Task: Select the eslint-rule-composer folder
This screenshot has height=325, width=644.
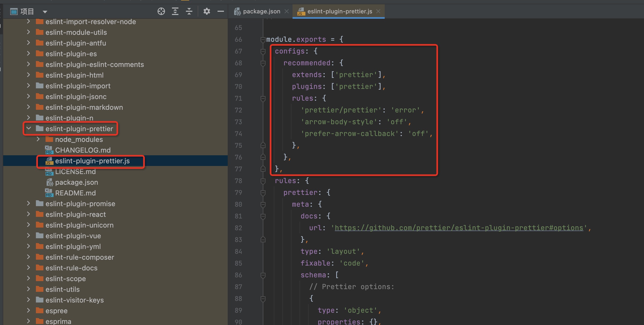Action: coord(80,257)
